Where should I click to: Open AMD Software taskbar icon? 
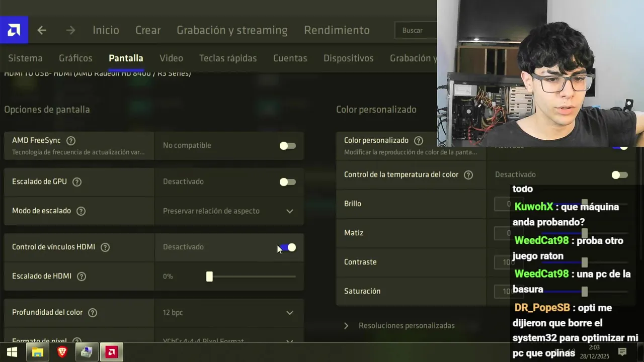111,352
